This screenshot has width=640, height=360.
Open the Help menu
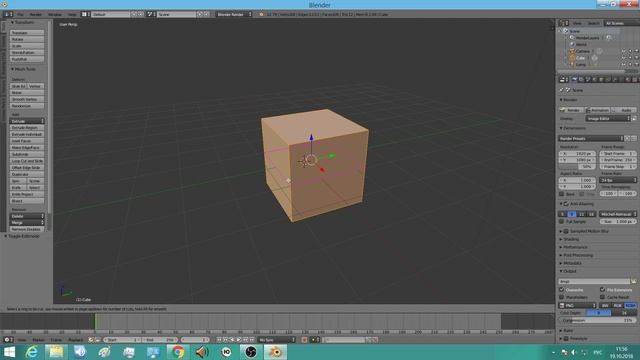click(72, 14)
